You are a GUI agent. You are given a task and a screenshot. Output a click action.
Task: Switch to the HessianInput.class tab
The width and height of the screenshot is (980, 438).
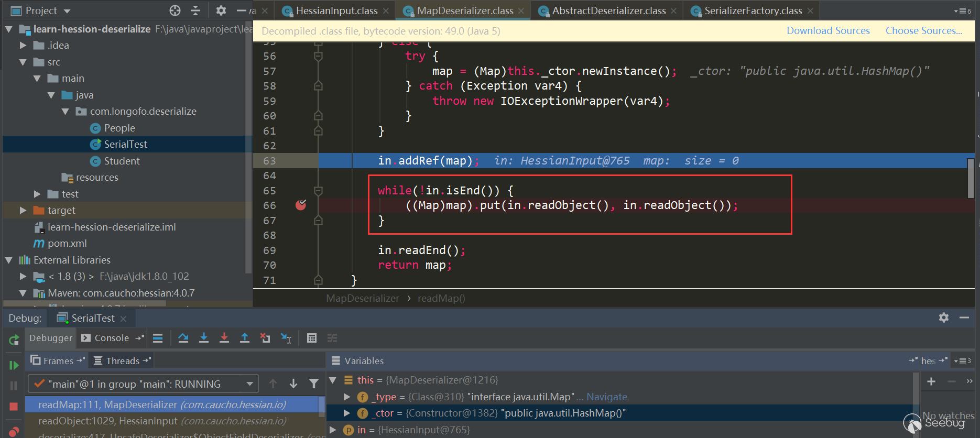coord(336,10)
